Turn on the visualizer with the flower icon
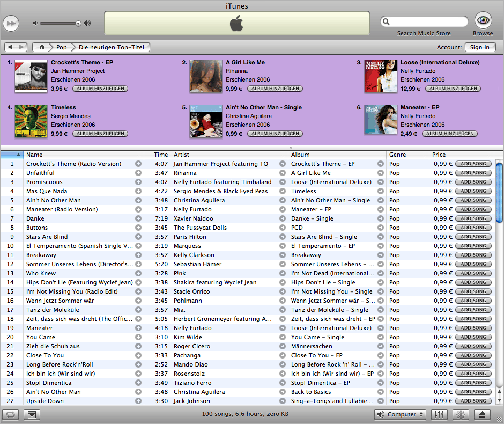This screenshot has width=504, height=424. (461, 414)
